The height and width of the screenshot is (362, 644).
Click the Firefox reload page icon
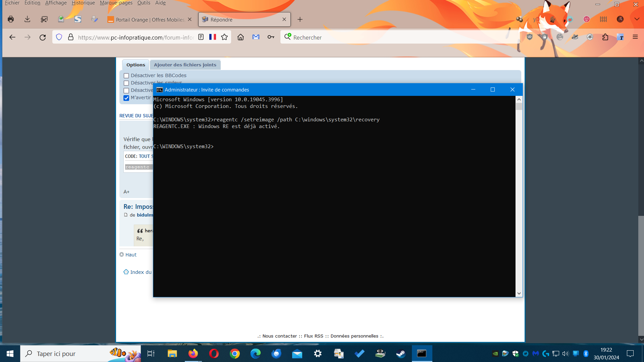tap(43, 37)
